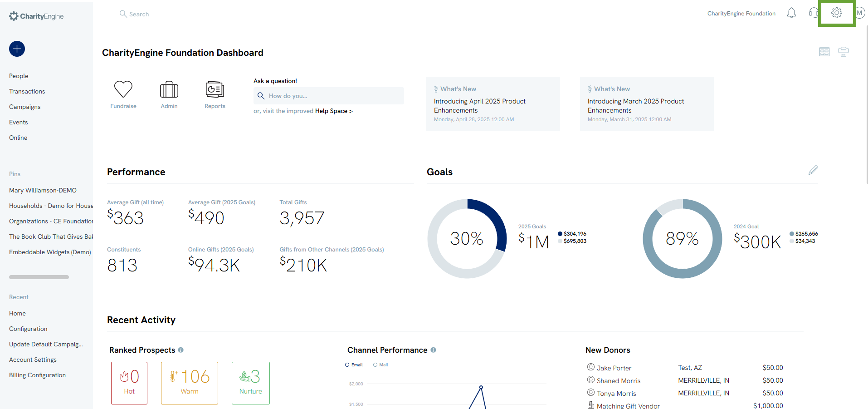The height and width of the screenshot is (409, 868).
Task: Click Jake Porter's donor icon
Action: tap(591, 367)
